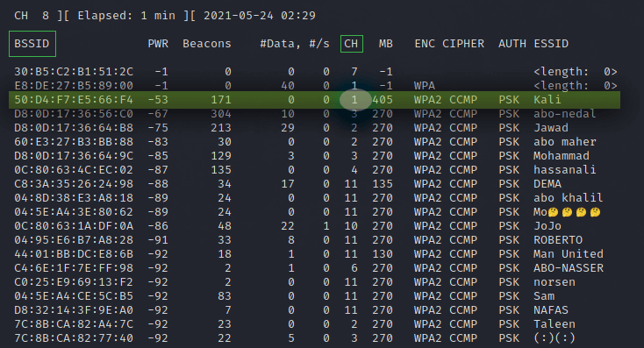Click the Jawad ESSID
The image size is (644, 348).
point(551,128)
